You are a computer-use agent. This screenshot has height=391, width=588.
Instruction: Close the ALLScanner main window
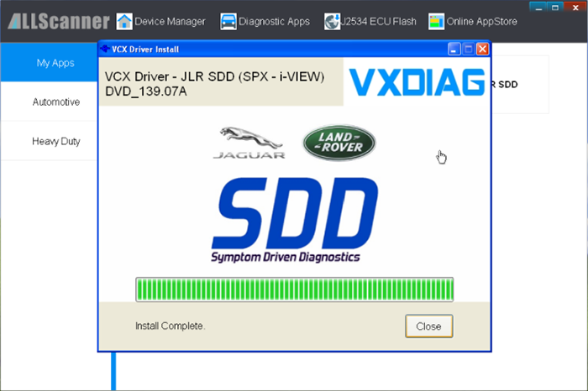pyautogui.click(x=575, y=7)
